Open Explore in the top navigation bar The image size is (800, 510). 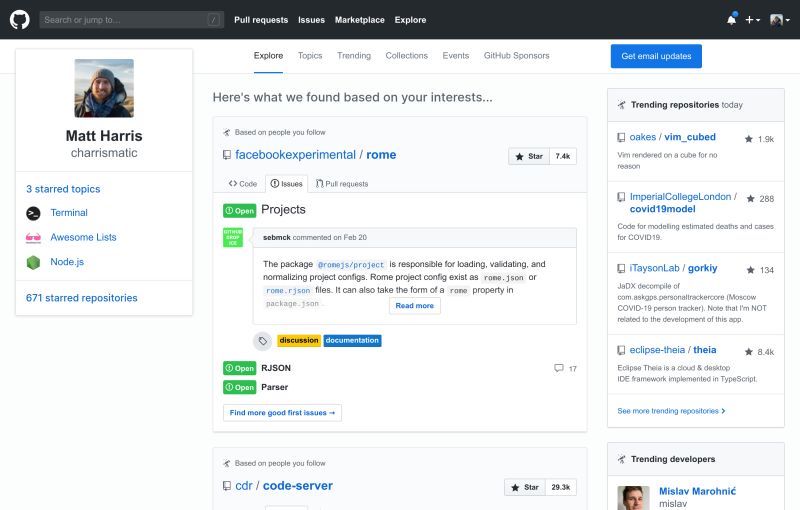click(410, 20)
